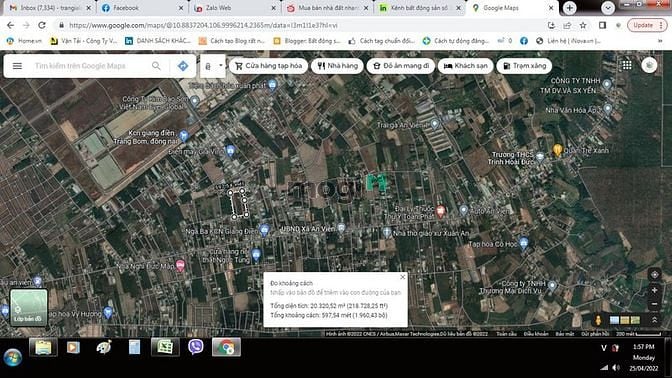Screen dimensions: 672x378
Task: Switch to the Facebook tab
Action: pyautogui.click(x=142, y=8)
